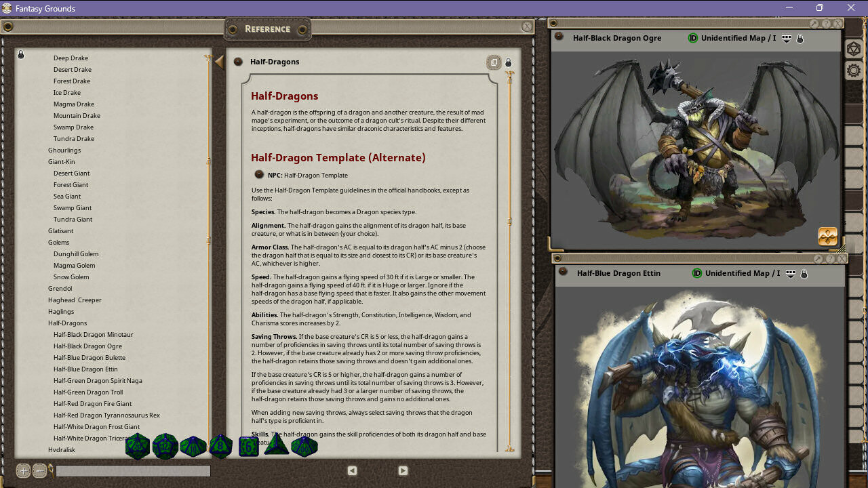
Task: Click the orange pan arrows button on Ogre image
Action: pos(828,236)
